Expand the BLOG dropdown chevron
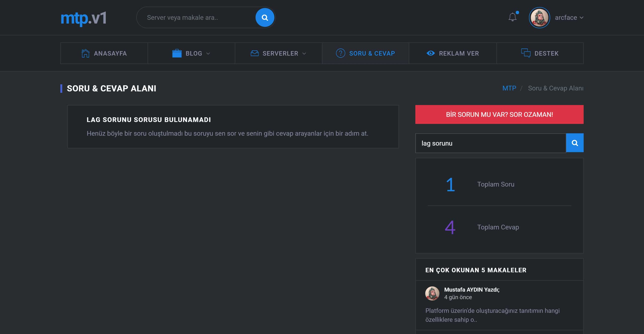This screenshot has height=334, width=644. point(208,54)
